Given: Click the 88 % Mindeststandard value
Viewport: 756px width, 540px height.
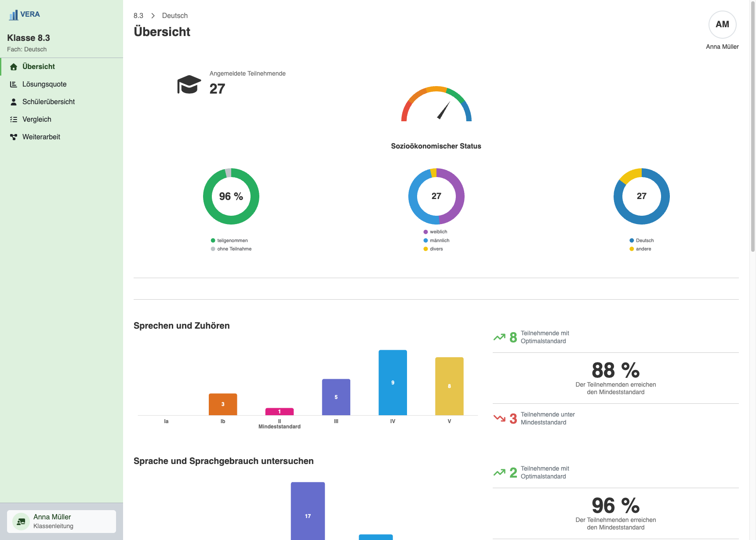Looking at the screenshot, I should (616, 370).
